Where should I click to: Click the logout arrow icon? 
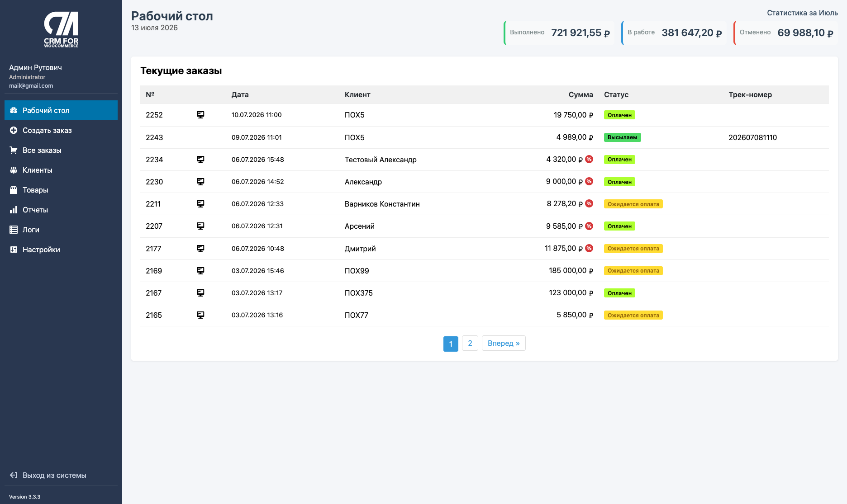(x=14, y=475)
